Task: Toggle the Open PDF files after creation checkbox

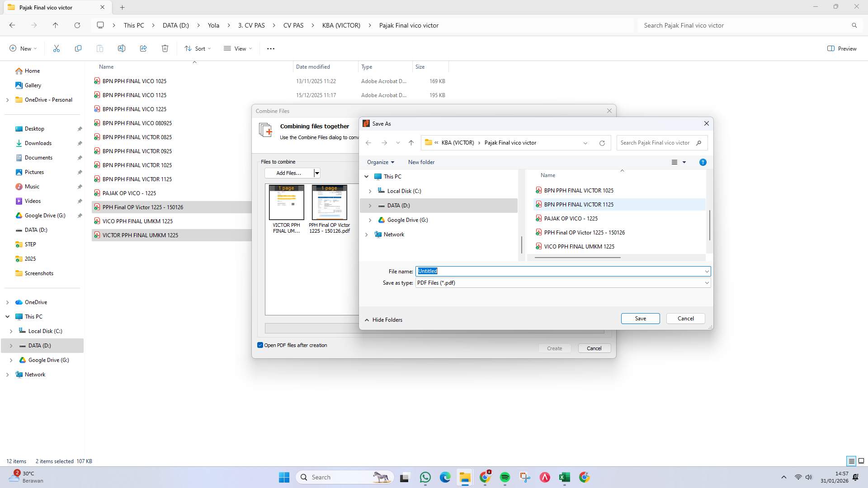Action: (x=260, y=345)
